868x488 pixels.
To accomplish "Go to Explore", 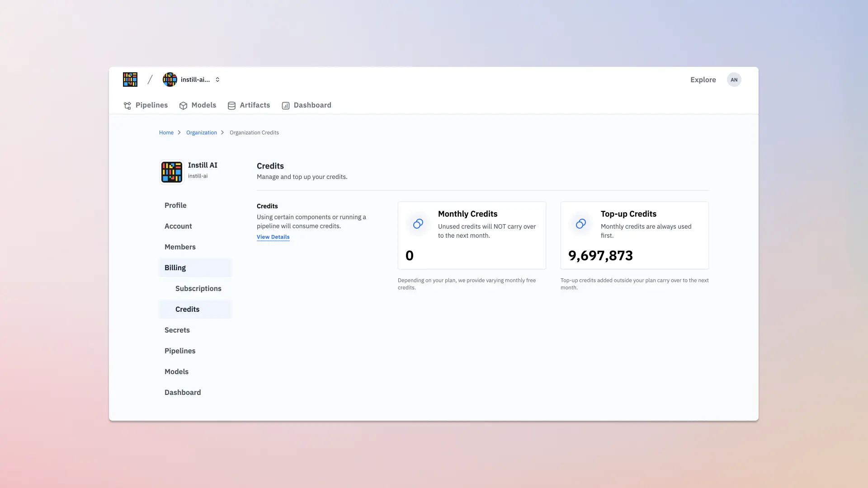I will [x=703, y=80].
